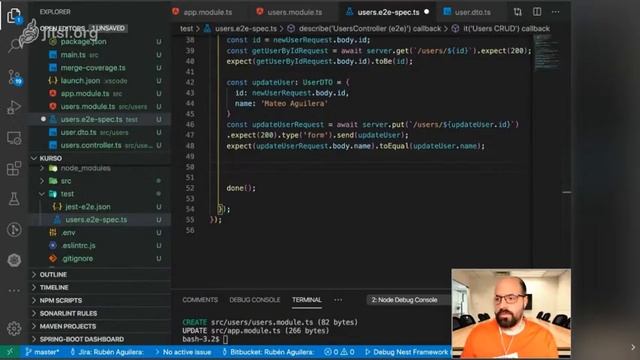Open Source Control view with badge
The image size is (640, 360).
pyautogui.click(x=14, y=77)
